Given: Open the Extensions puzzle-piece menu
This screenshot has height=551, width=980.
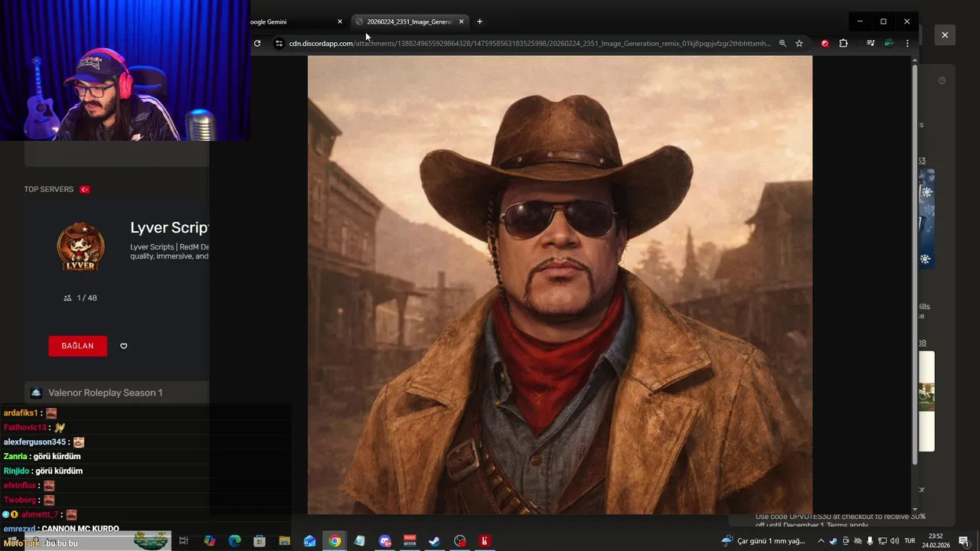Looking at the screenshot, I should 844,44.
